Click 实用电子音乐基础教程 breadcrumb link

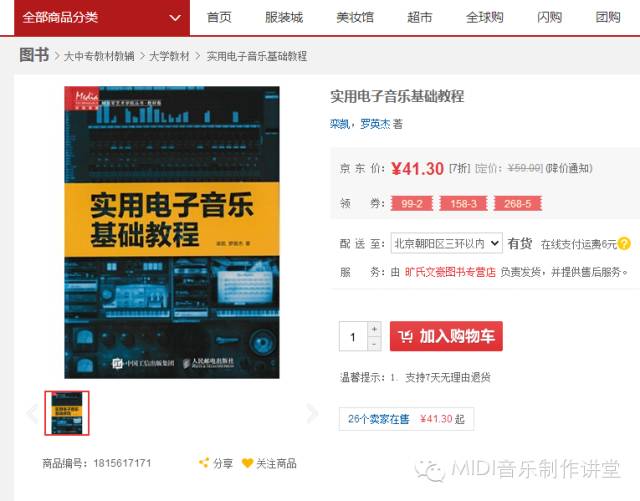257,56
